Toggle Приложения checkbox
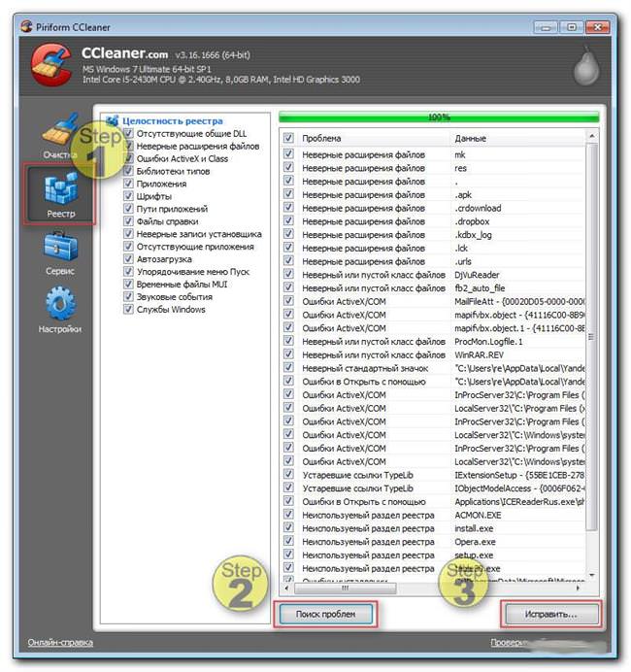The width and height of the screenshot is (631, 672). pyautogui.click(x=128, y=184)
